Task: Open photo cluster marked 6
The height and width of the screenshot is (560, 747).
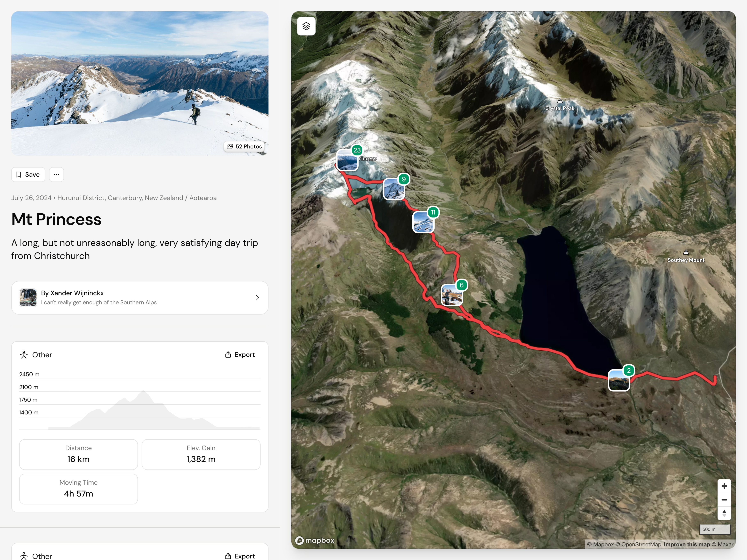Action: click(x=452, y=295)
